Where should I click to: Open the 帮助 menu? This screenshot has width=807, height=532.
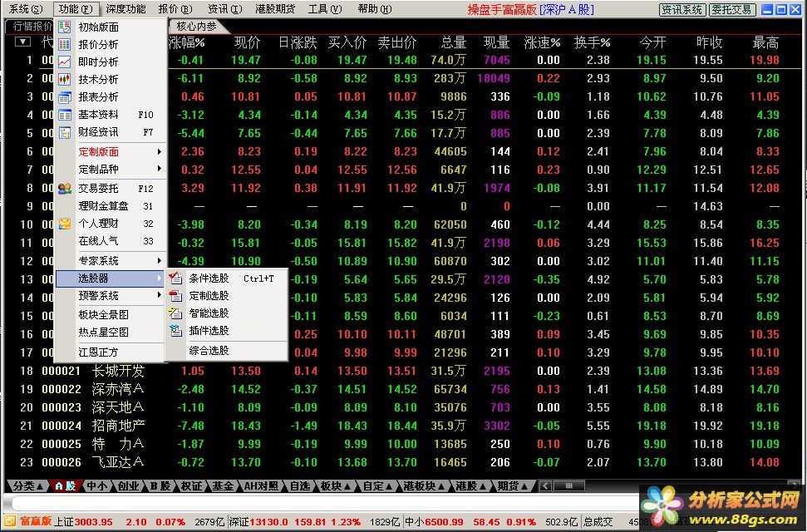click(x=375, y=9)
